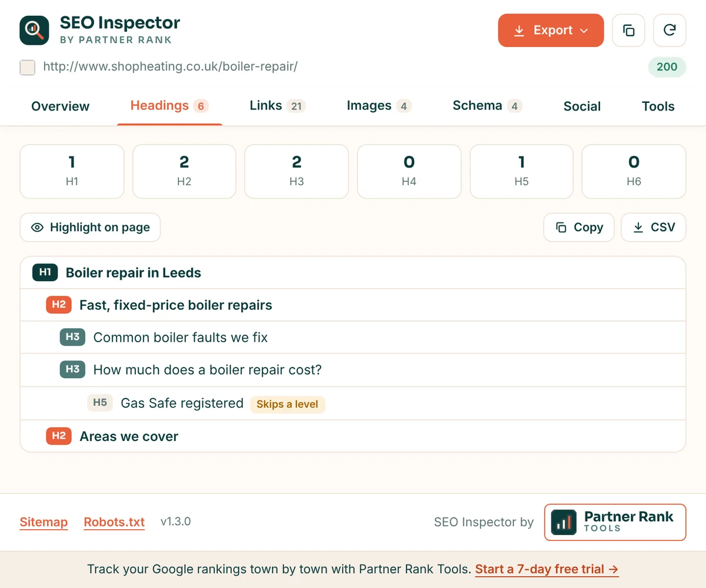This screenshot has height=588, width=706.
Task: Click the 'BY PARTNER RANK' subtitle
Action: click(116, 40)
